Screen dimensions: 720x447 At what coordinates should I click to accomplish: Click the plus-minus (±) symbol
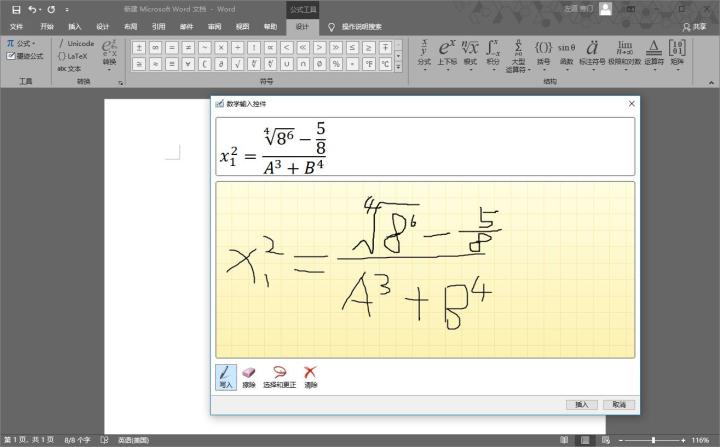coord(140,47)
